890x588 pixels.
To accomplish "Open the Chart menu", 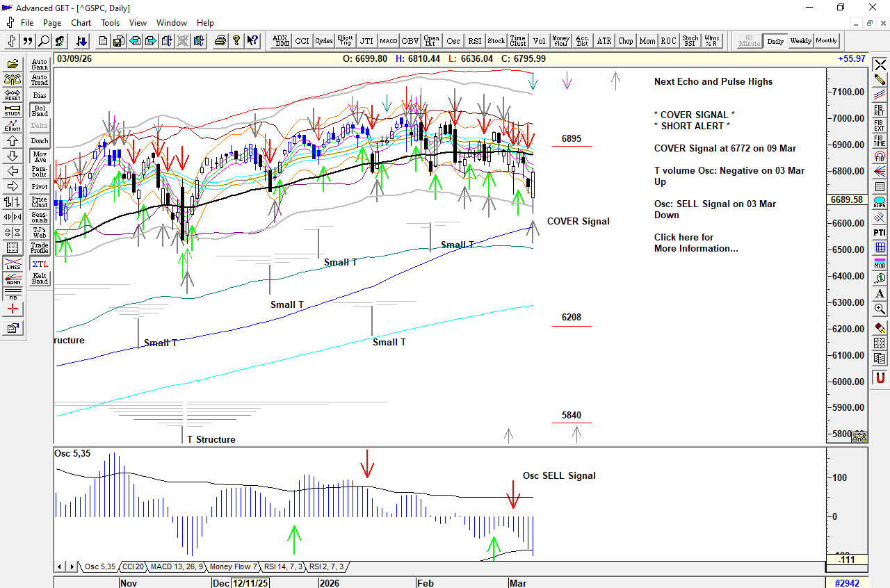I will [81, 23].
